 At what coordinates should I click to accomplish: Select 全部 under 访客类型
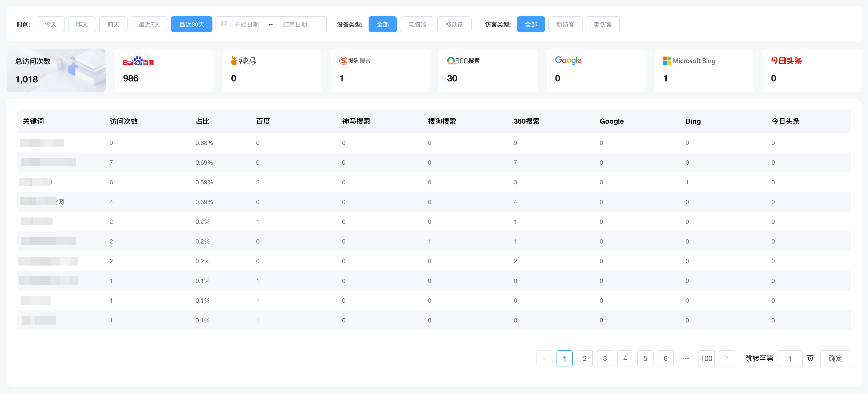(531, 24)
